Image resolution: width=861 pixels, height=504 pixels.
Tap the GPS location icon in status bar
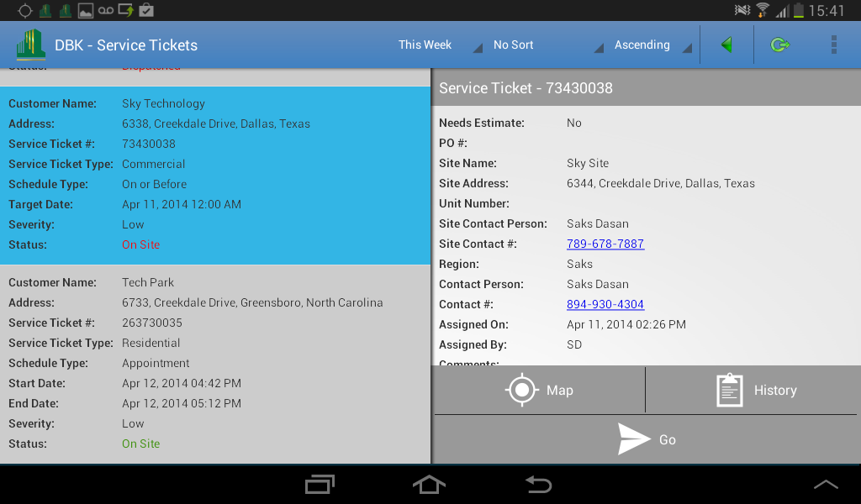point(25,10)
